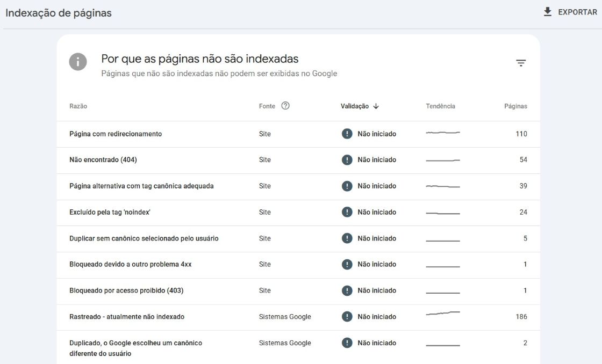Viewport: 602px width, 364px height.
Task: Click the info icon beside the section title
Action: click(78, 62)
